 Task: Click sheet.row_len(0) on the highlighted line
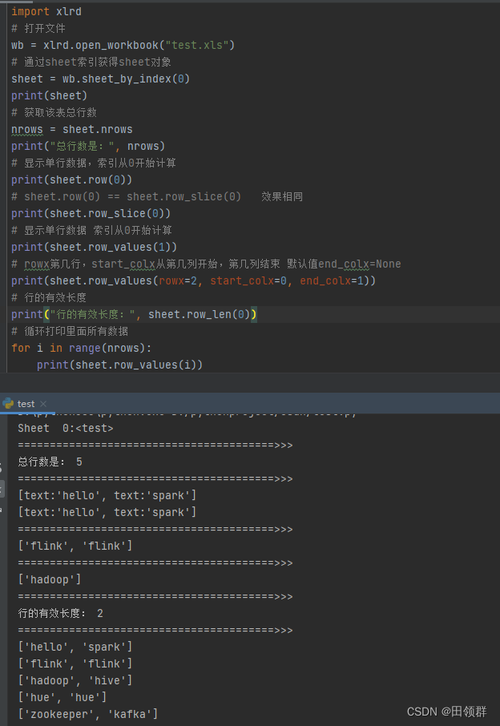pyautogui.click(x=199, y=315)
